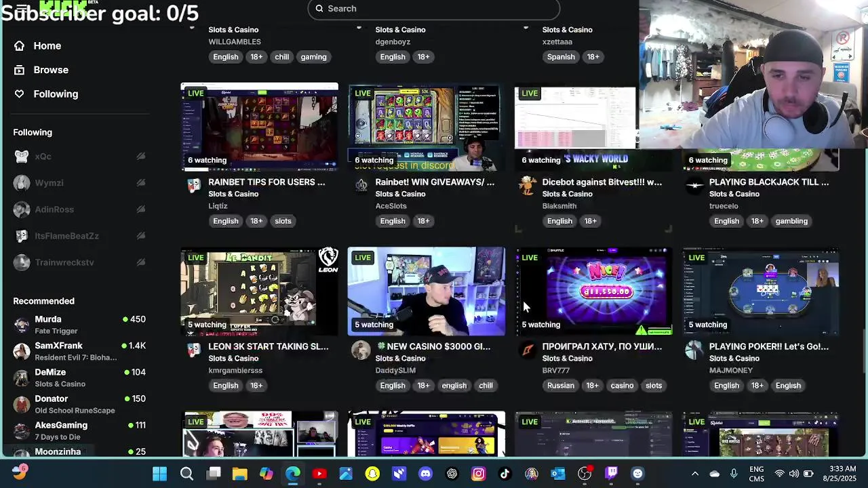Open PLAYING BLACKJACK TILL stream title

pos(769,182)
